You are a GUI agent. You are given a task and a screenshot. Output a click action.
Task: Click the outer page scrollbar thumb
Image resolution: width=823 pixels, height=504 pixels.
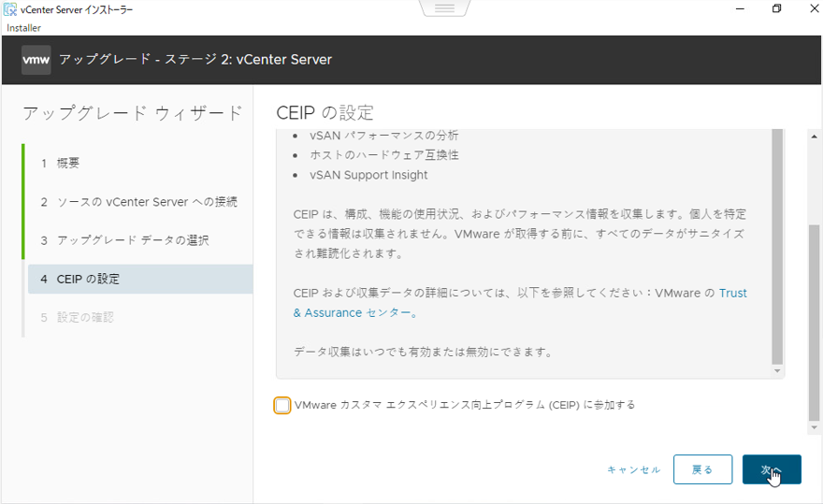pos(814,323)
